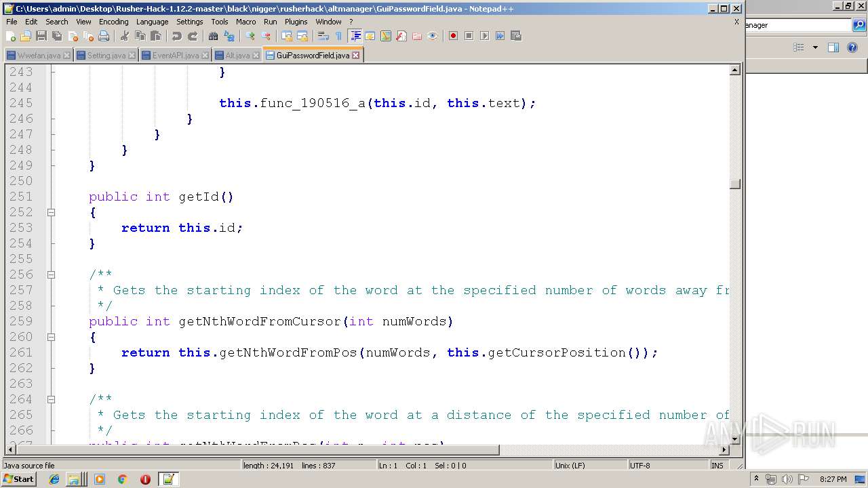Cut selection with the scissors icon

pos(125,36)
